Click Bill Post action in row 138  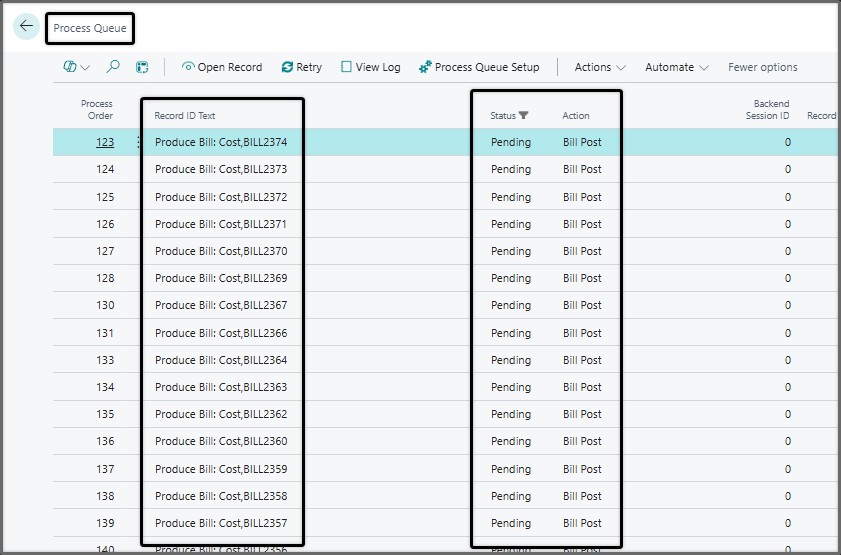coord(582,496)
